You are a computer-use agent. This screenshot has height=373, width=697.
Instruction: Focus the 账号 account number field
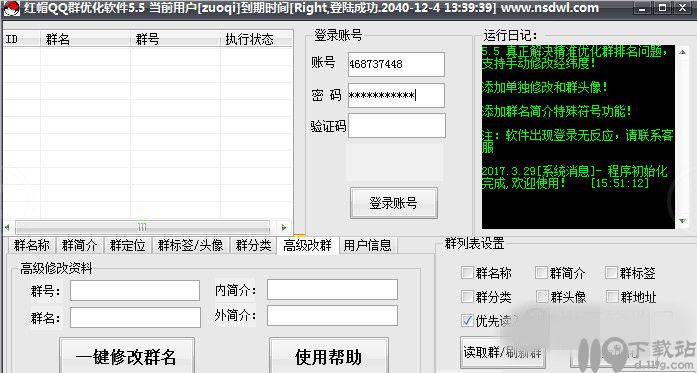coord(396,64)
